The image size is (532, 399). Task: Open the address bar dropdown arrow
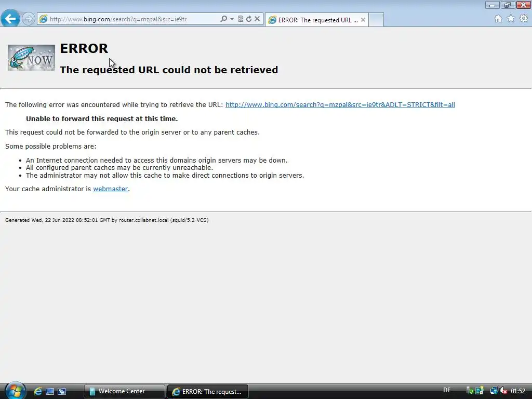click(232, 19)
